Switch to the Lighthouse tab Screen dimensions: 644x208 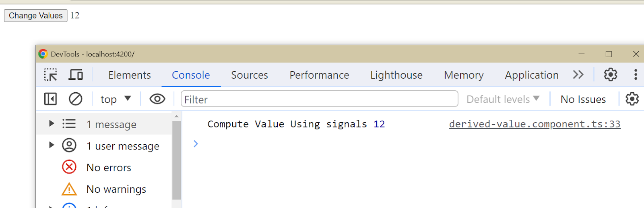coord(396,75)
